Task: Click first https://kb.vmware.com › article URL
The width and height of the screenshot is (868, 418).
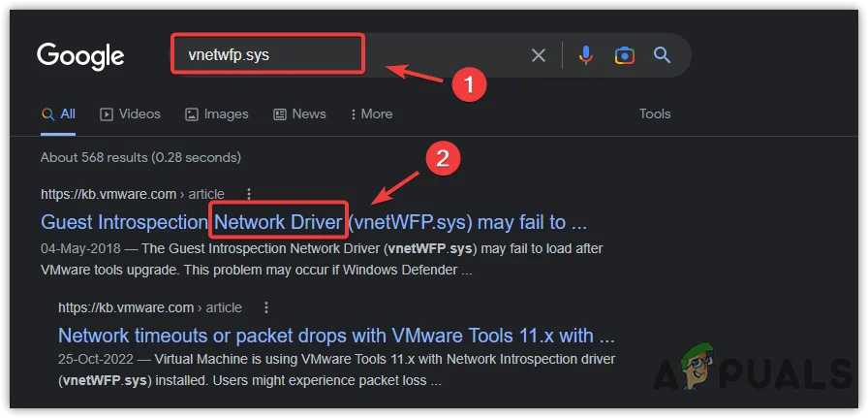Action: pyautogui.click(x=133, y=194)
